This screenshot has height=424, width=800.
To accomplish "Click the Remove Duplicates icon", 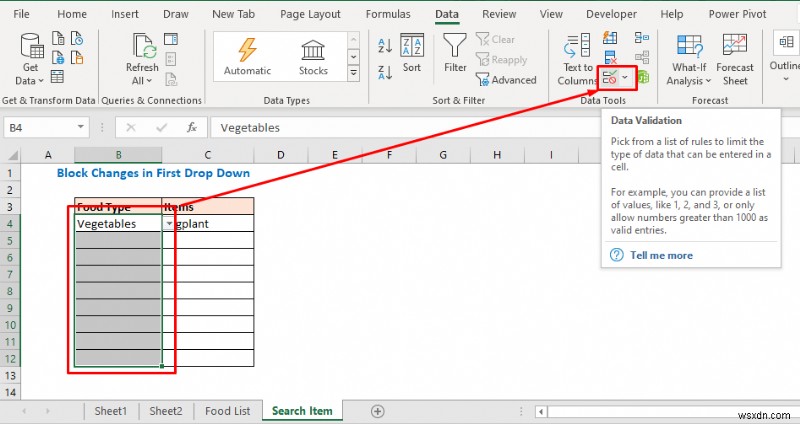I will coord(610,57).
